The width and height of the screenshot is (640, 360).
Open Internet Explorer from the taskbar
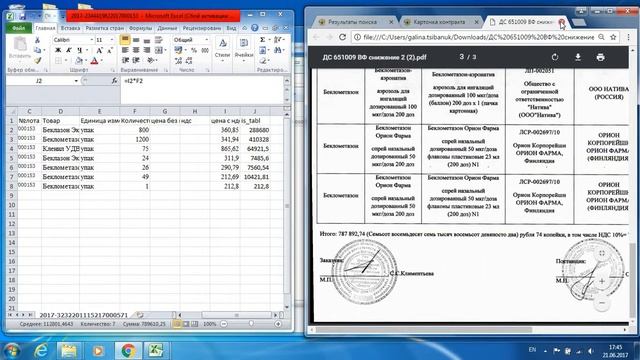41,350
